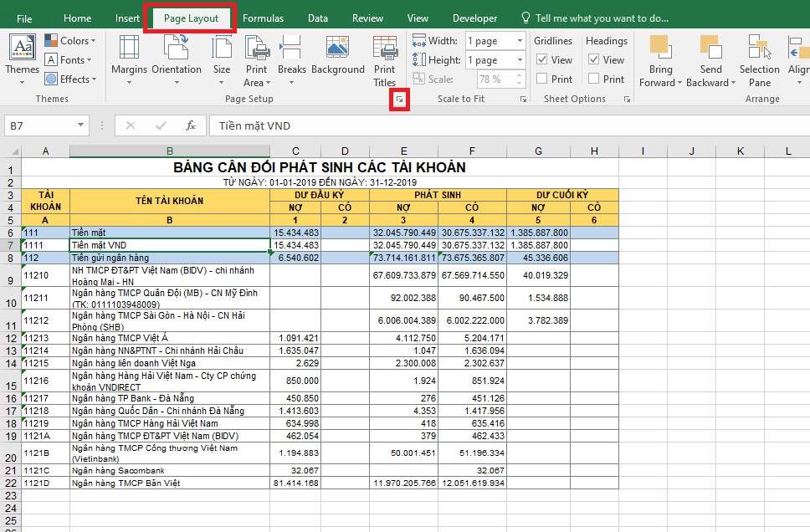Open the File menu tab
The height and width of the screenshot is (532, 810).
coord(24,18)
